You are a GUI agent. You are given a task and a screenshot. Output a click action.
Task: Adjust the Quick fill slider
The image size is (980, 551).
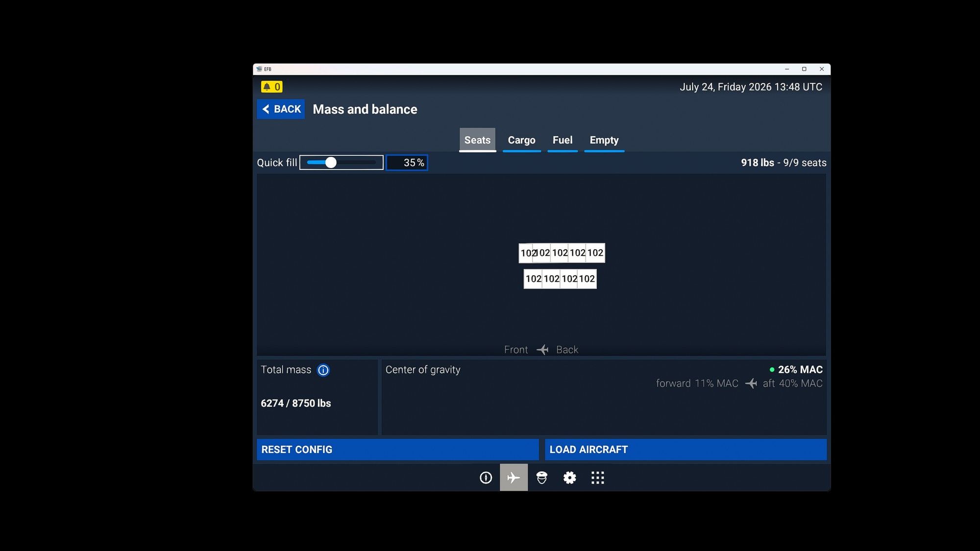pos(331,162)
